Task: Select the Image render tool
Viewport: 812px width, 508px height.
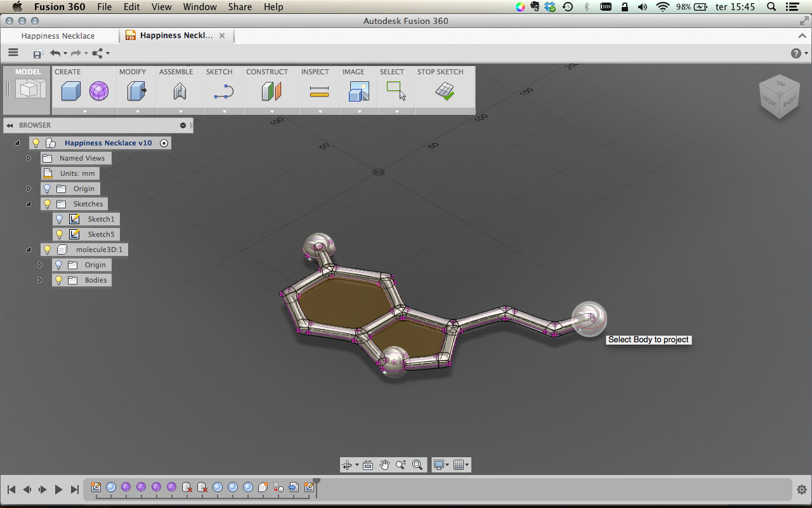Action: click(x=358, y=91)
